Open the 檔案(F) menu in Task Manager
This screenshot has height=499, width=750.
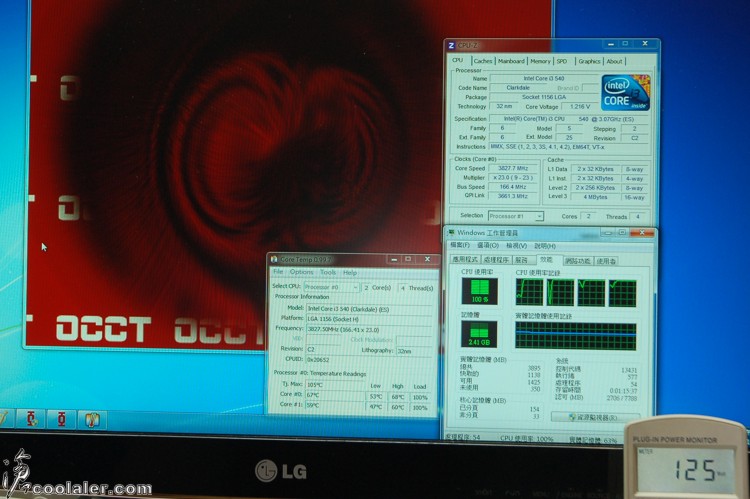click(x=460, y=245)
